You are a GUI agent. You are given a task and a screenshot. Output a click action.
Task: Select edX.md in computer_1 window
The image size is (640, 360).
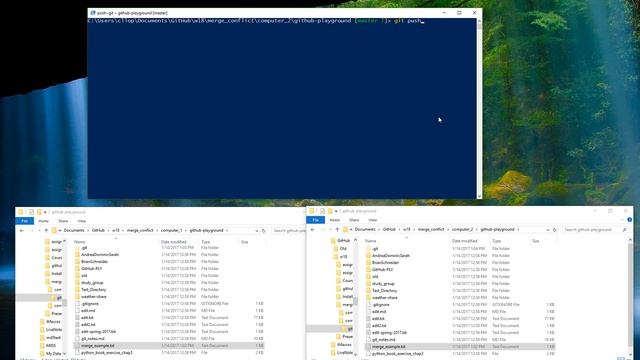88,311
